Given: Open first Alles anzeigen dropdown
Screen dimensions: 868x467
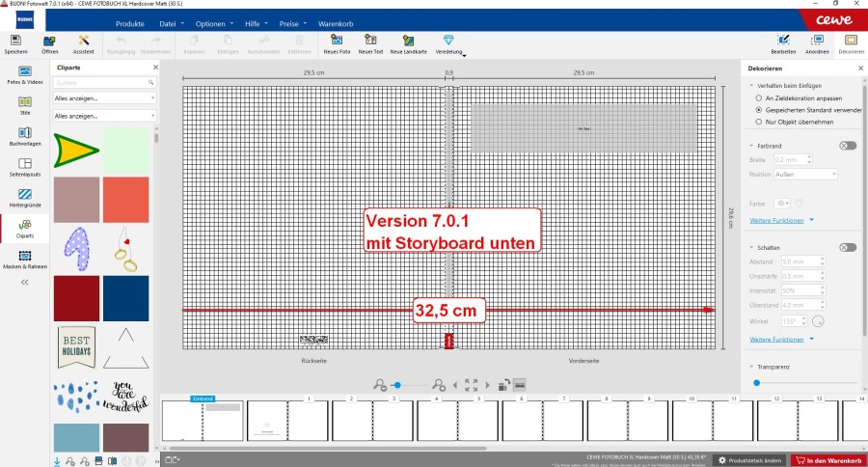Looking at the screenshot, I should pos(104,98).
